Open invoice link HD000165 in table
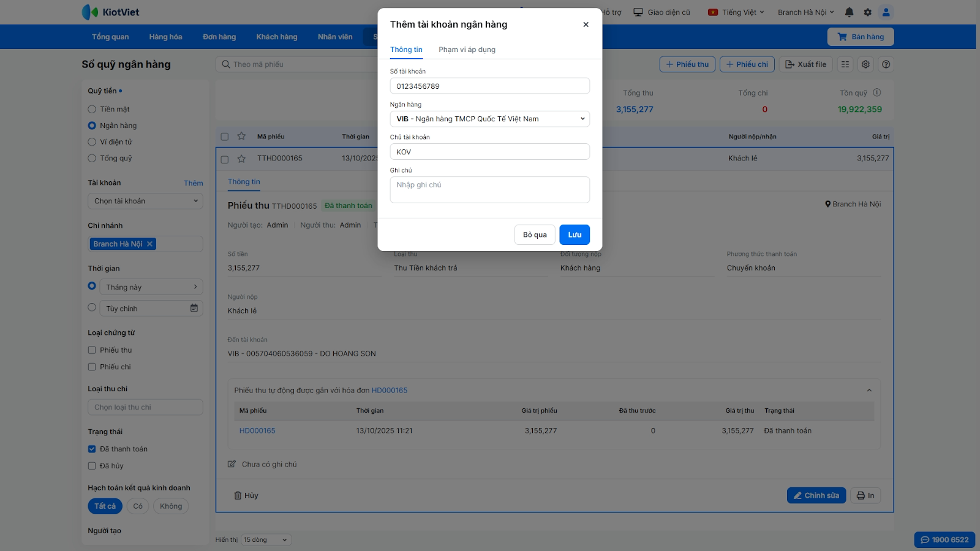The image size is (980, 551). [x=257, y=431]
